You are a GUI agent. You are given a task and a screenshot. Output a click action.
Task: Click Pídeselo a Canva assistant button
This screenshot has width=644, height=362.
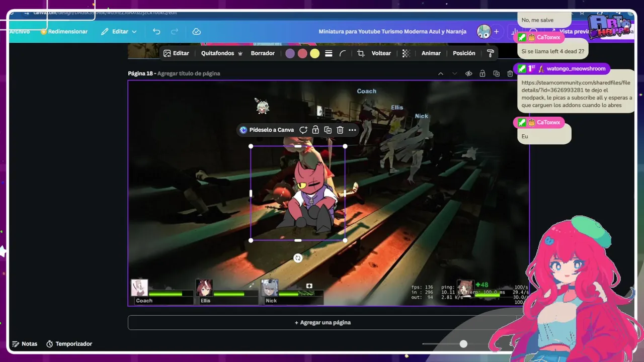(x=267, y=130)
